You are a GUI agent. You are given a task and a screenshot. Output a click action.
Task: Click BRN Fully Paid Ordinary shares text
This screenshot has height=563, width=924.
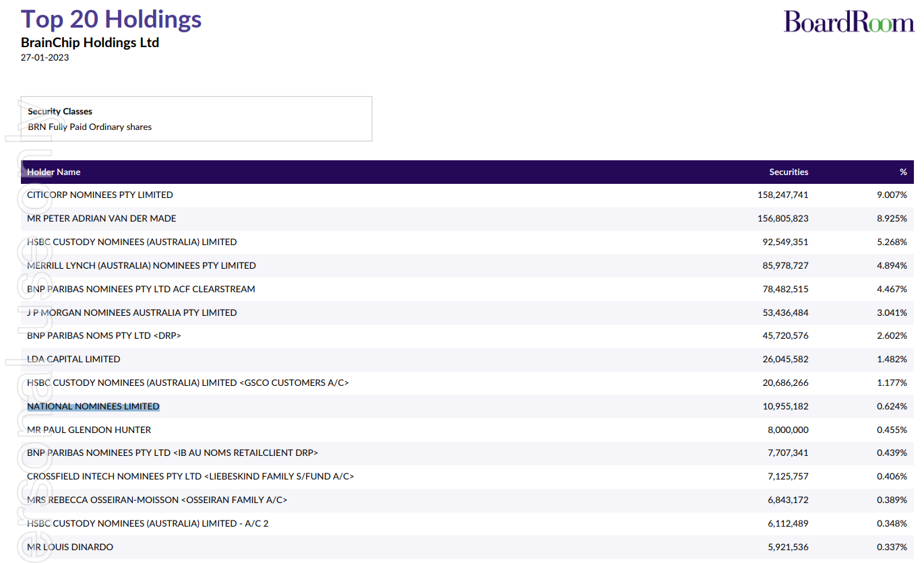coord(90,127)
